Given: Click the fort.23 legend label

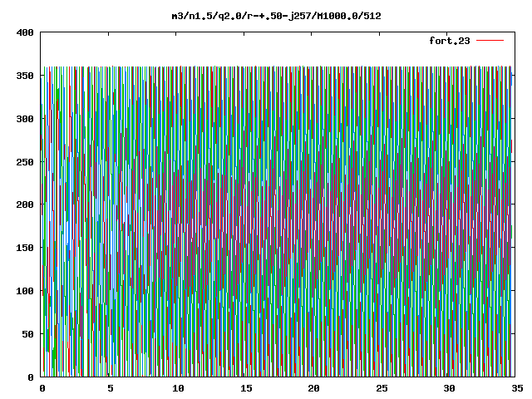Looking at the screenshot, I should 449,41.
